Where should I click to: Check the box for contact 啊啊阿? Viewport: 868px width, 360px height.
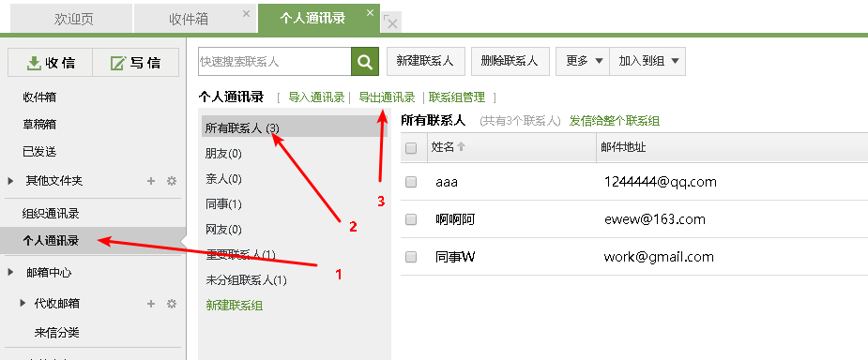click(x=411, y=219)
